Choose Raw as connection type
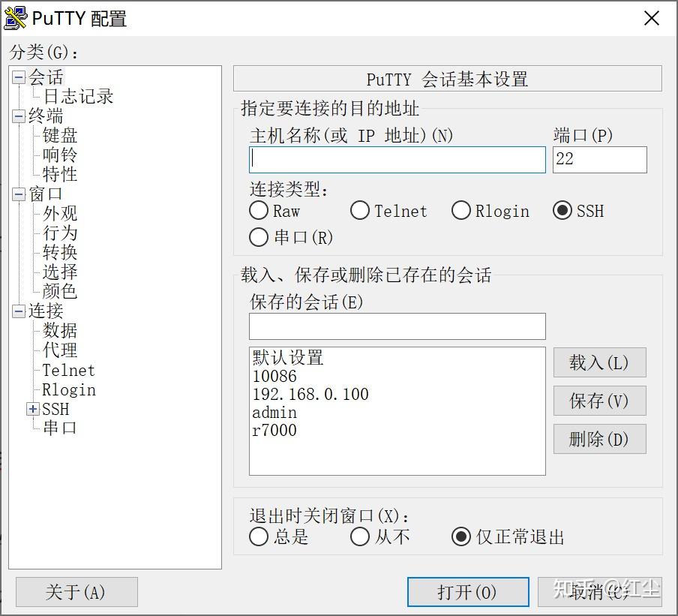 tap(259, 211)
